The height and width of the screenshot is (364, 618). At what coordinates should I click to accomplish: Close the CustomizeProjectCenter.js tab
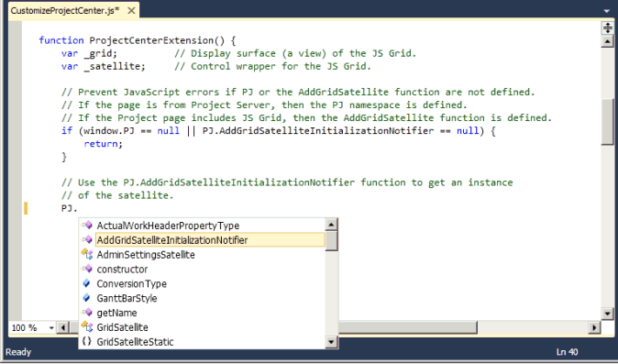pos(131,11)
